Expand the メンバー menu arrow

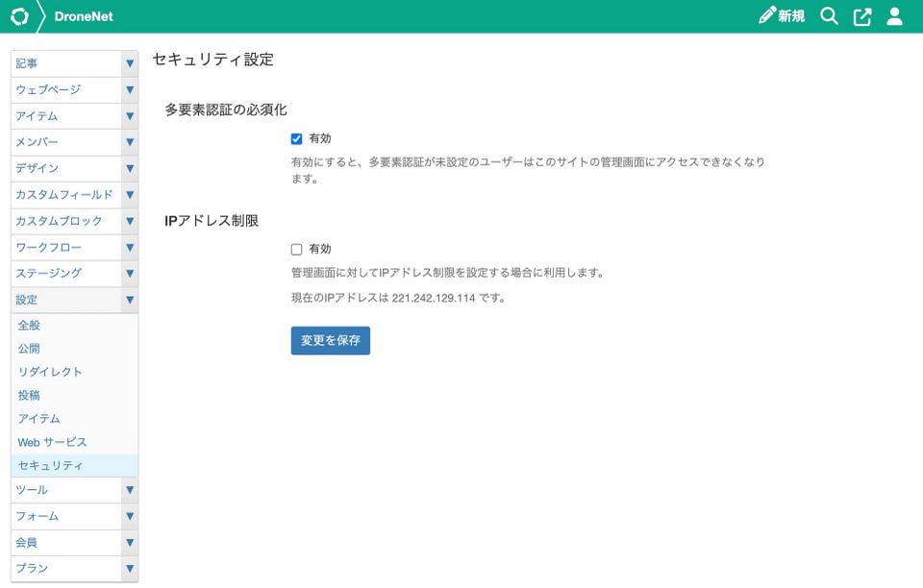(130, 142)
